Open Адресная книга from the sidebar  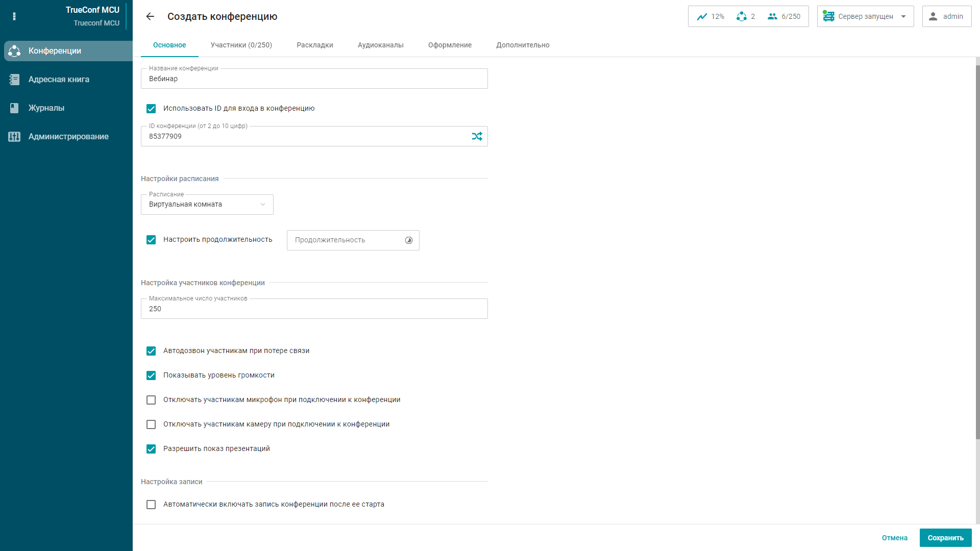pos(59,80)
